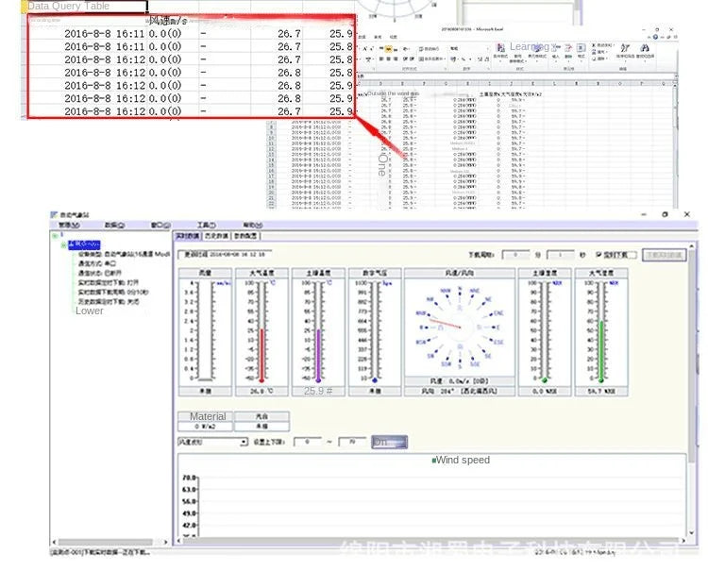Click the download real-time data button
This screenshot has width=708, height=588.
point(665,255)
